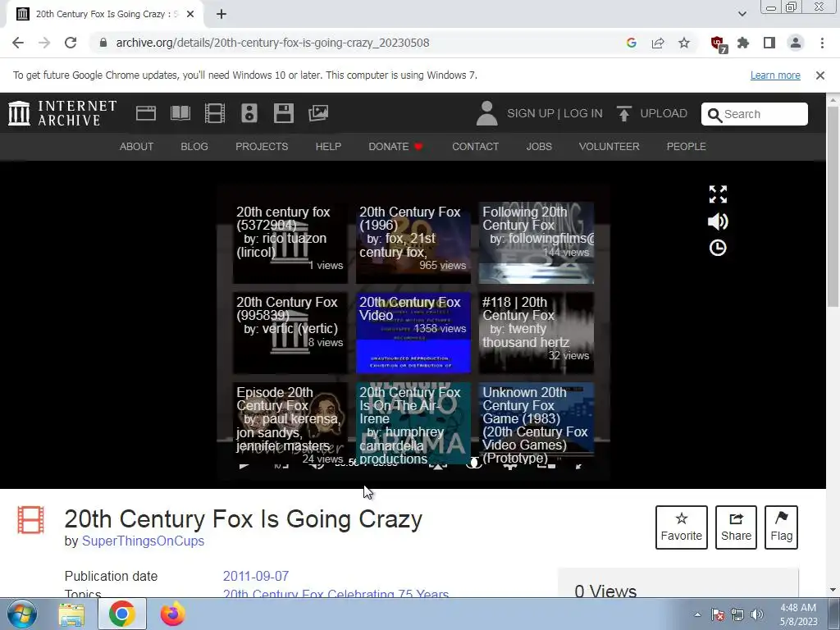840x630 pixels.
Task: Open related video 20th Century Fox (995839)
Action: [290, 333]
